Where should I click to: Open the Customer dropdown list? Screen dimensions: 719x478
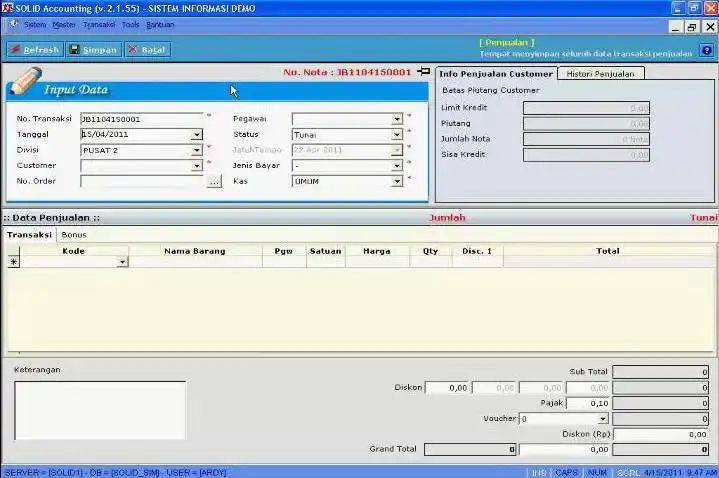tap(196, 166)
